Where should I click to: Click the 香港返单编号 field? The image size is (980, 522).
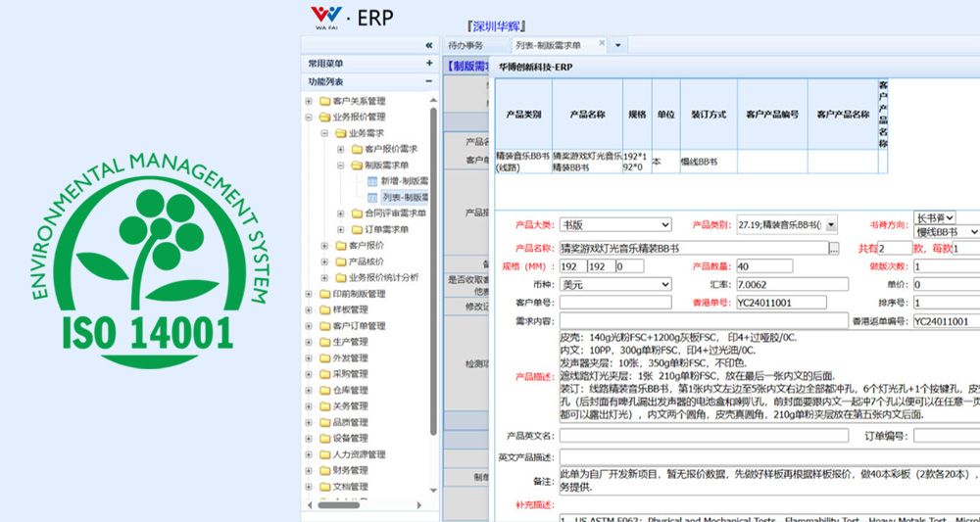tap(947, 321)
